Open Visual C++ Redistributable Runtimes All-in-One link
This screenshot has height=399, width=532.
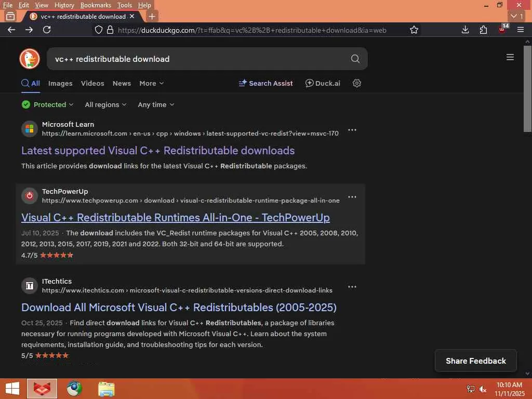(176, 218)
